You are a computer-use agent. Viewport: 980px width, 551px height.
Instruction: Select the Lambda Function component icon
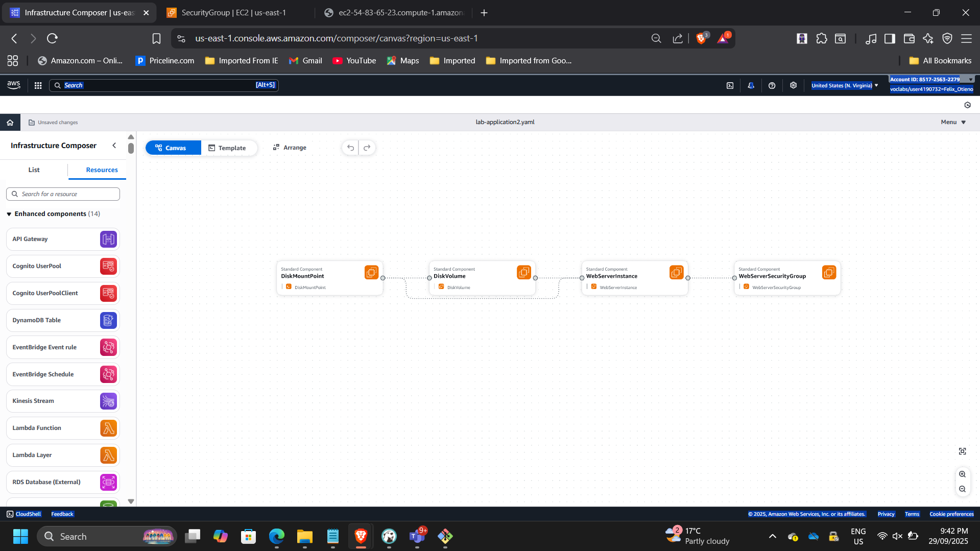tap(108, 428)
